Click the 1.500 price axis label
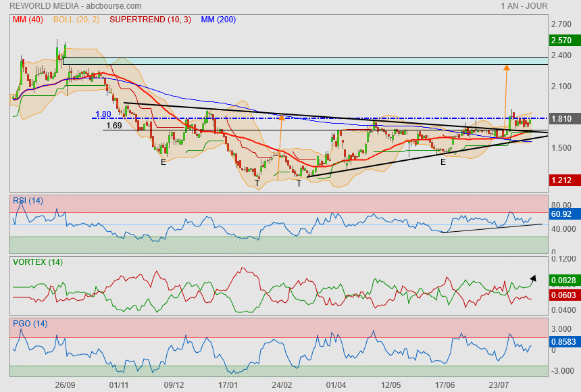 pyautogui.click(x=561, y=148)
